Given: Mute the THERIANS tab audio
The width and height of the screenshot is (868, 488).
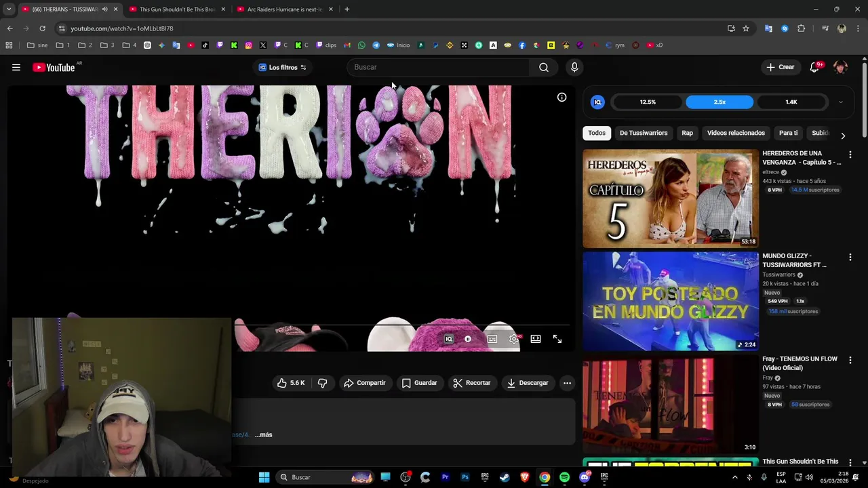Looking at the screenshot, I should tap(104, 9).
